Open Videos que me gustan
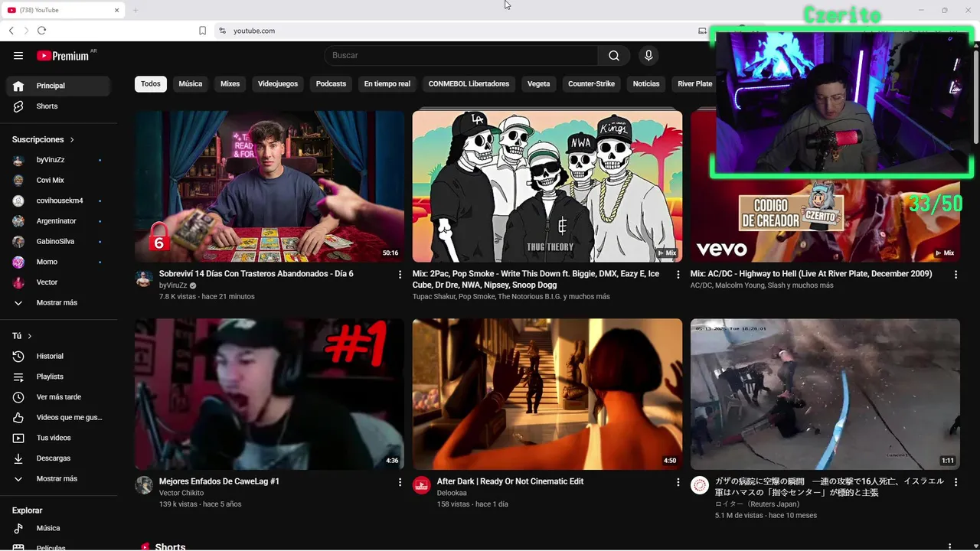The height and width of the screenshot is (551, 980). pos(59,417)
